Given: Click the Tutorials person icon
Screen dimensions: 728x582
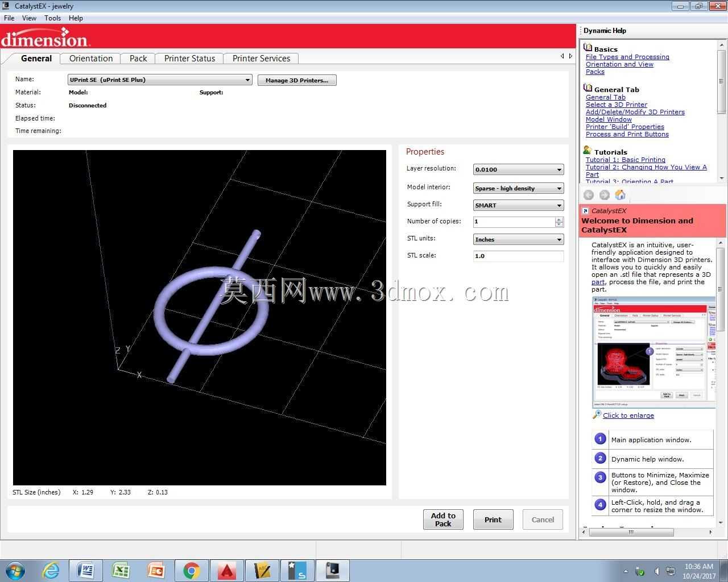Looking at the screenshot, I should [588, 151].
